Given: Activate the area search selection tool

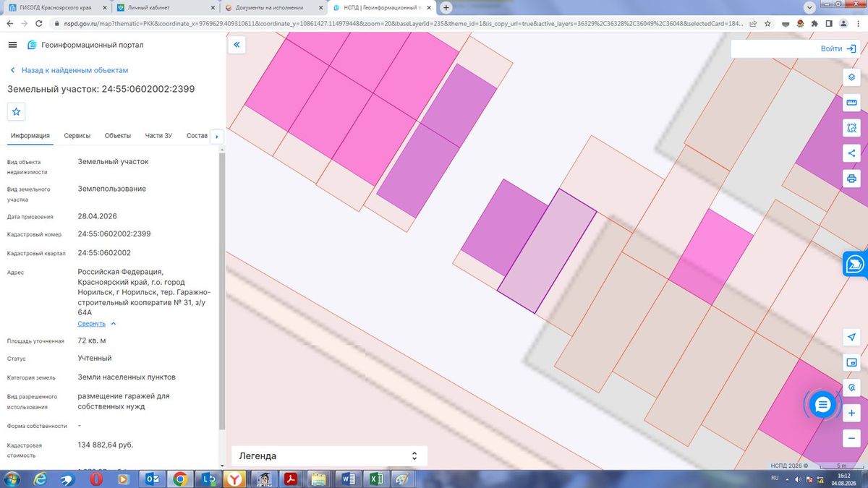Looking at the screenshot, I should [851, 128].
